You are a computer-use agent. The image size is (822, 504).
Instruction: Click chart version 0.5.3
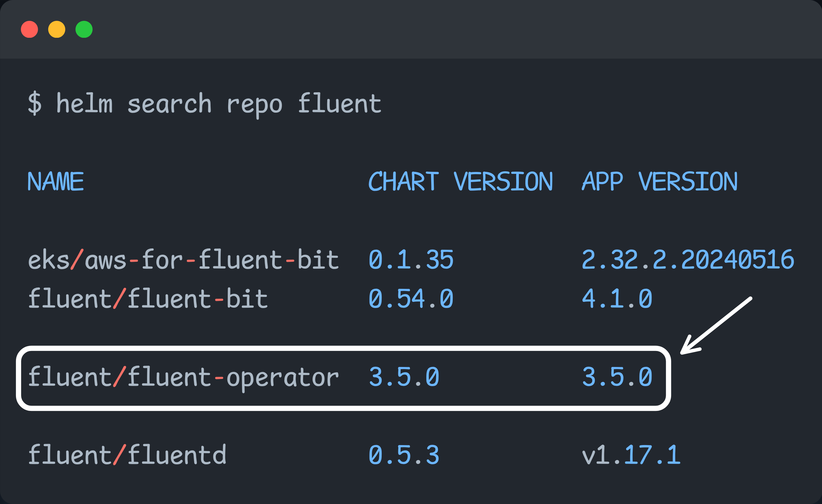tap(404, 455)
